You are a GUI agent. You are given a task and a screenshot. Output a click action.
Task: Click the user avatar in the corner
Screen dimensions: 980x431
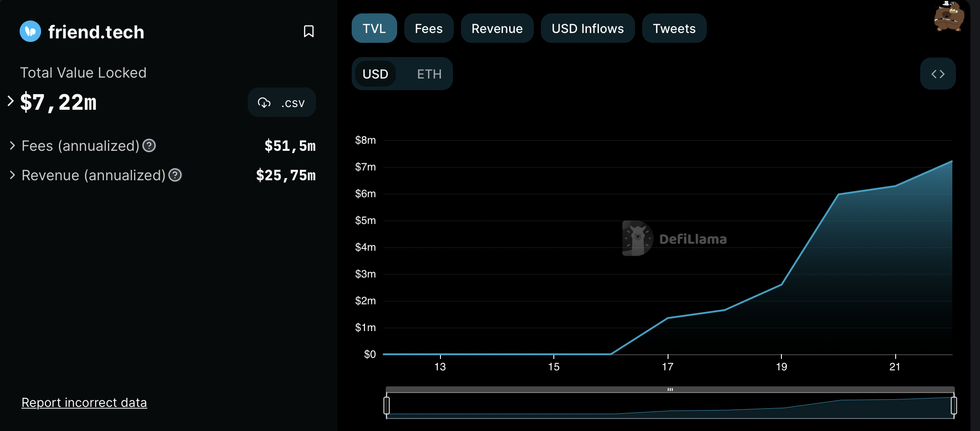coord(949,17)
